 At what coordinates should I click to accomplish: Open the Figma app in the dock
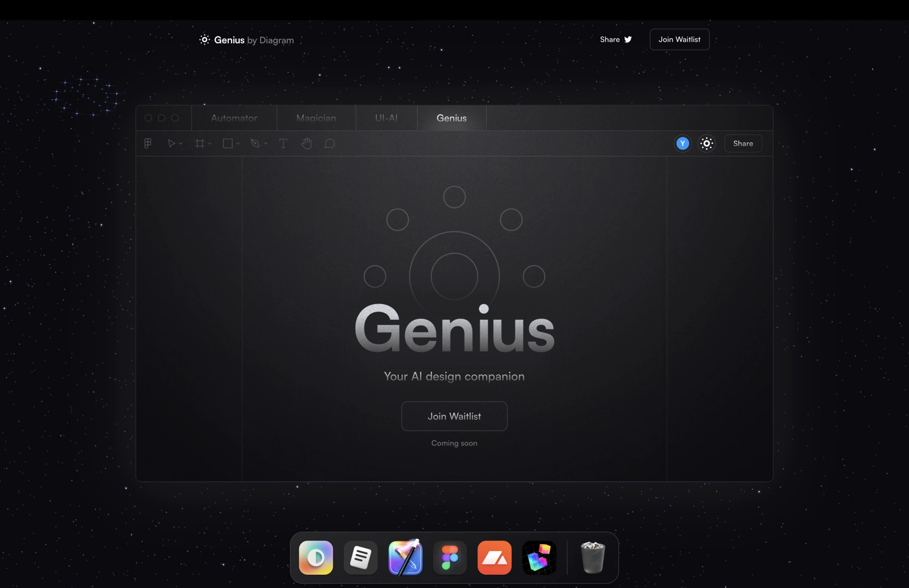point(450,558)
